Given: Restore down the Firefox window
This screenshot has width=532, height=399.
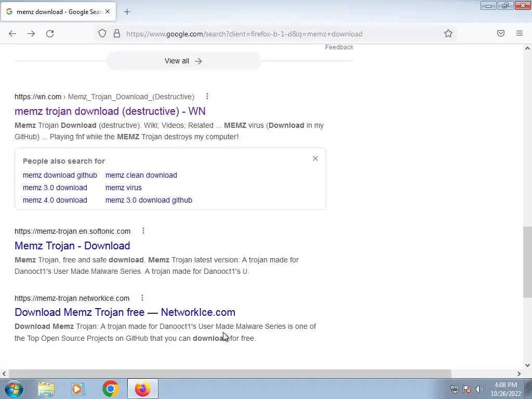Looking at the screenshot, I should pos(506,6).
